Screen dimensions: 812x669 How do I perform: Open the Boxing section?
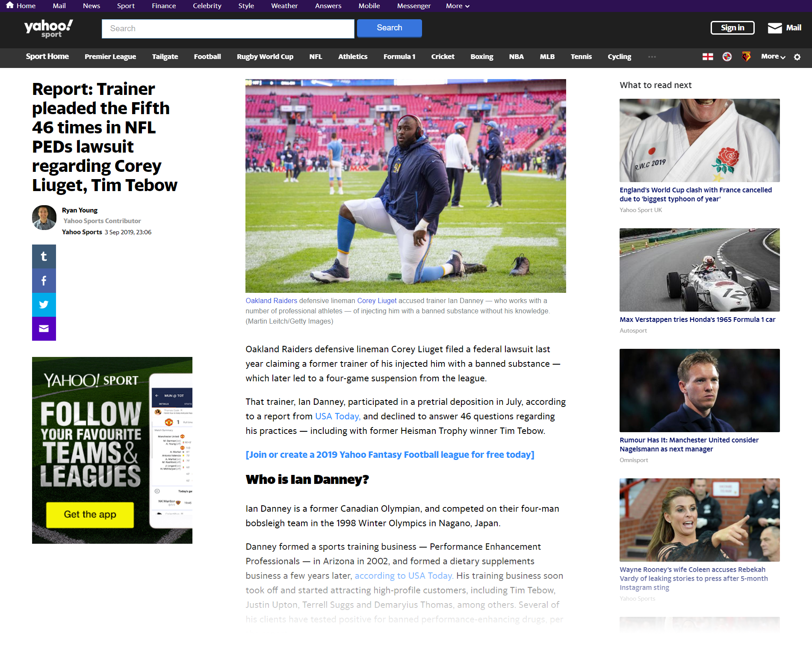(x=481, y=56)
